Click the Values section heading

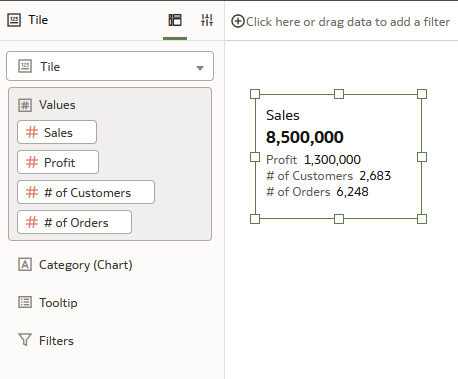[57, 105]
